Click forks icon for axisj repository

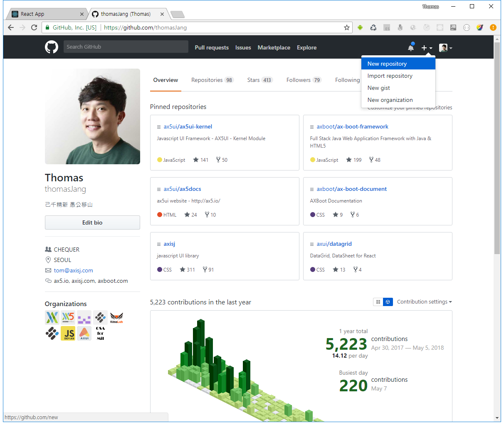205,269
